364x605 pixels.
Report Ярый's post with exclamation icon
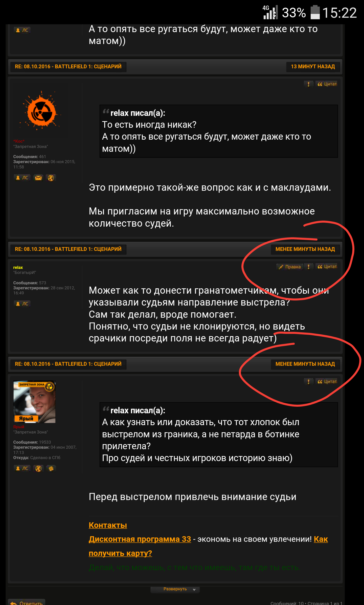308,382
